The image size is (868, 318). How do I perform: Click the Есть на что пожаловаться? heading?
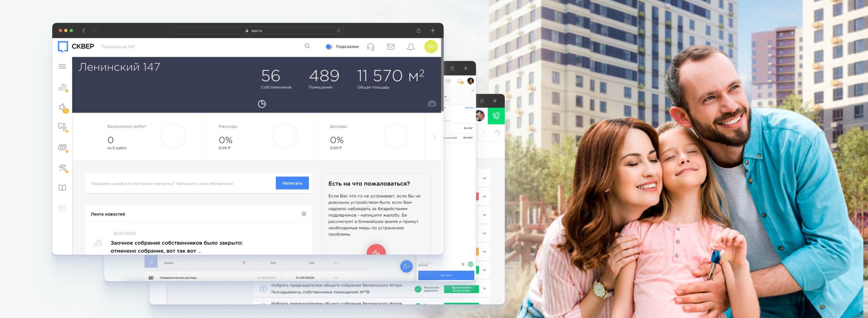click(x=369, y=184)
